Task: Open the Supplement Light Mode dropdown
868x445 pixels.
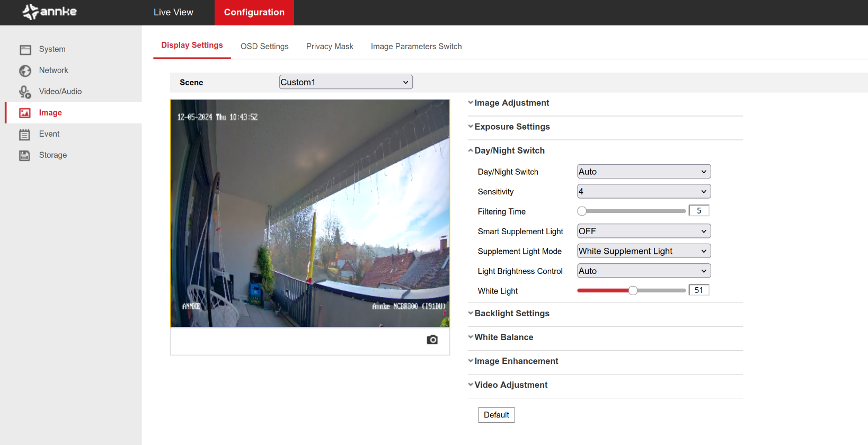Action: tap(643, 251)
